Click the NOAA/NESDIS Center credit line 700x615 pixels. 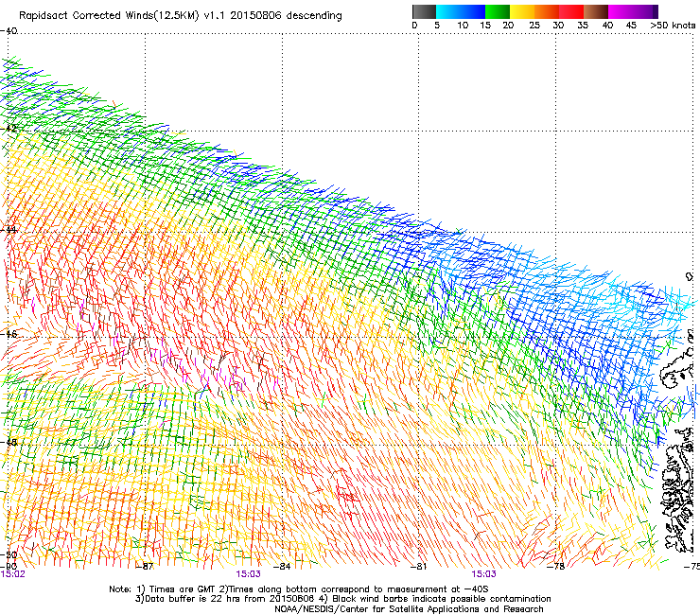[x=409, y=609]
